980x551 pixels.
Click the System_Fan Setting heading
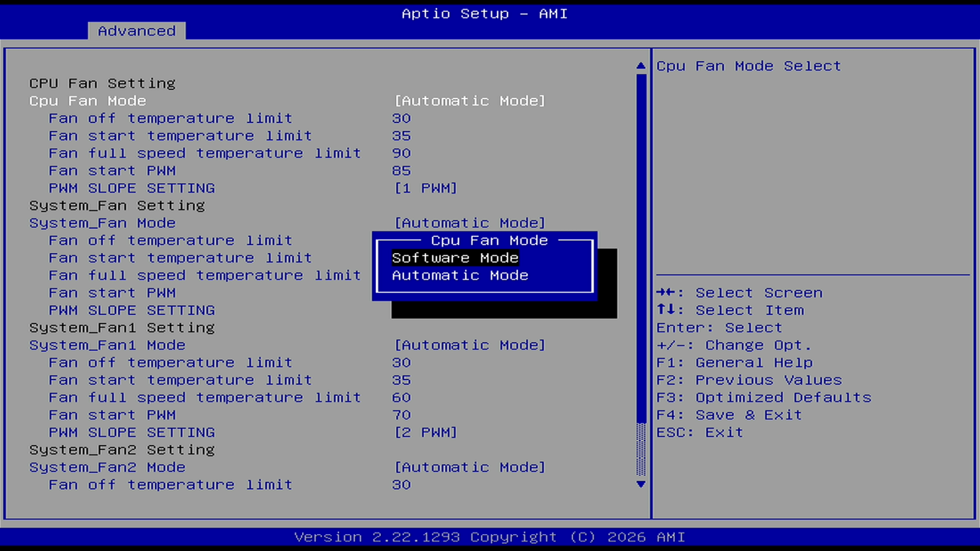pos(117,206)
